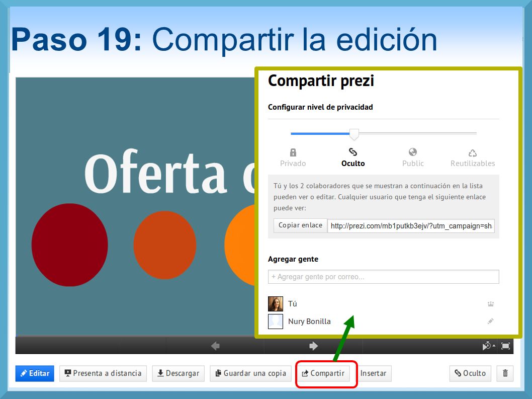The height and width of the screenshot is (399, 532).
Task: Click the blue Editar button
Action: pyautogui.click(x=35, y=373)
